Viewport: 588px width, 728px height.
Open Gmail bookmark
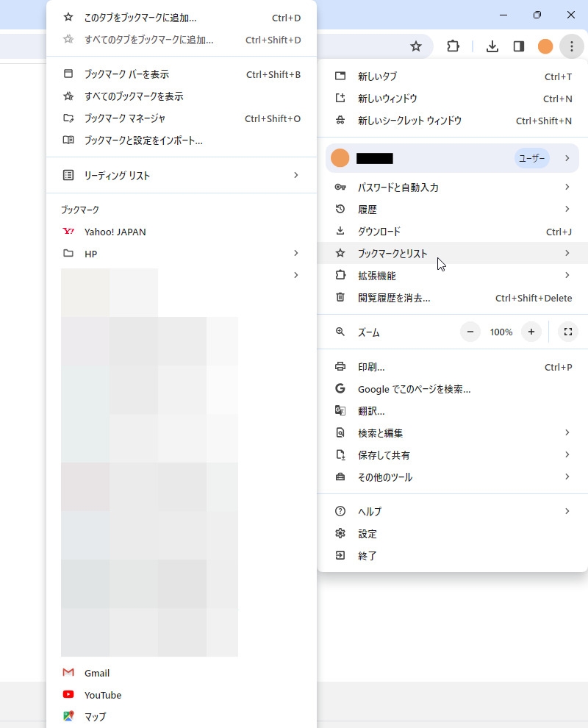[x=97, y=673]
